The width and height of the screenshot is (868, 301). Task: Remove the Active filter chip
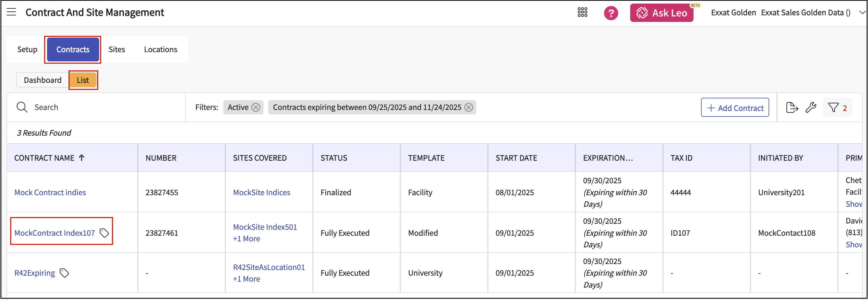pos(256,107)
